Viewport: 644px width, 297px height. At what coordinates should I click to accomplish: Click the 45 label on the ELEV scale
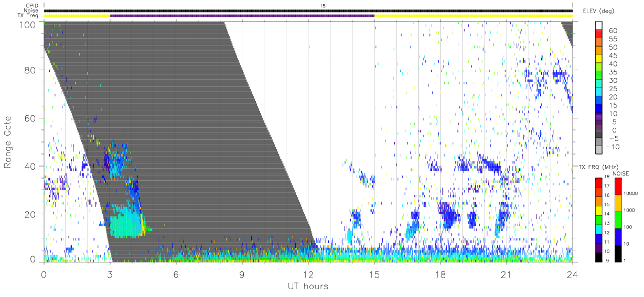click(x=612, y=56)
